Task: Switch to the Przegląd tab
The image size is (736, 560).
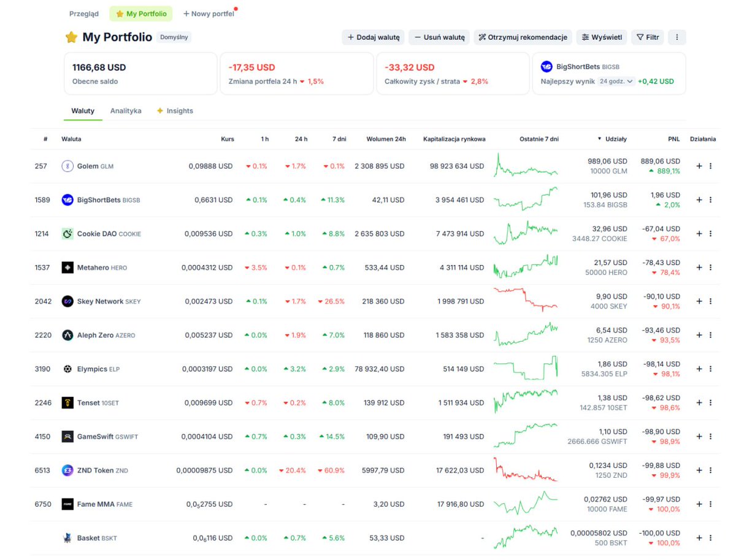Action: point(84,13)
